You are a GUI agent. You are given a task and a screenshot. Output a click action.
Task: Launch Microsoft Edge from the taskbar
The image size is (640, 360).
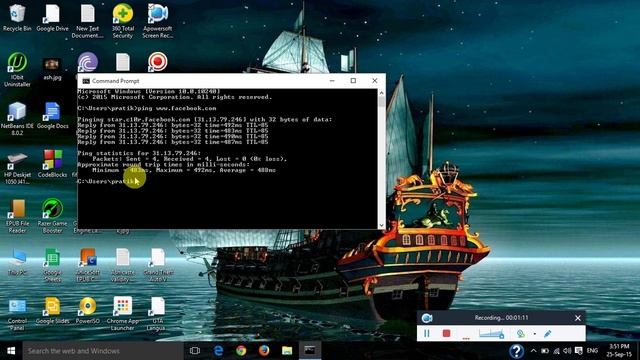click(x=218, y=351)
